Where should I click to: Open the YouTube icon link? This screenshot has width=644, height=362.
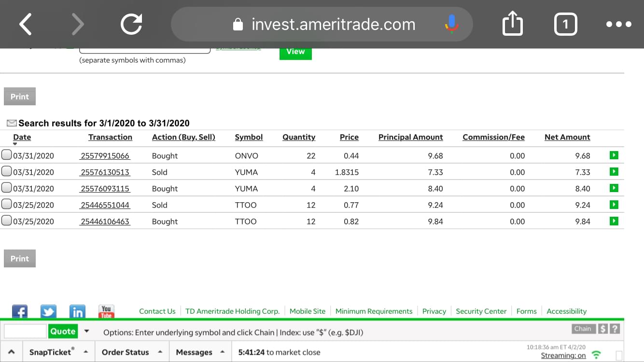pyautogui.click(x=106, y=311)
